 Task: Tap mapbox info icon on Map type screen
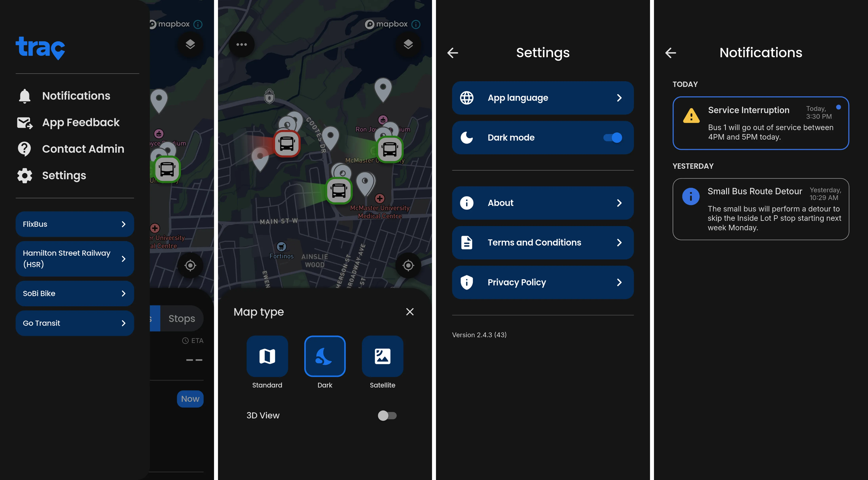click(416, 24)
